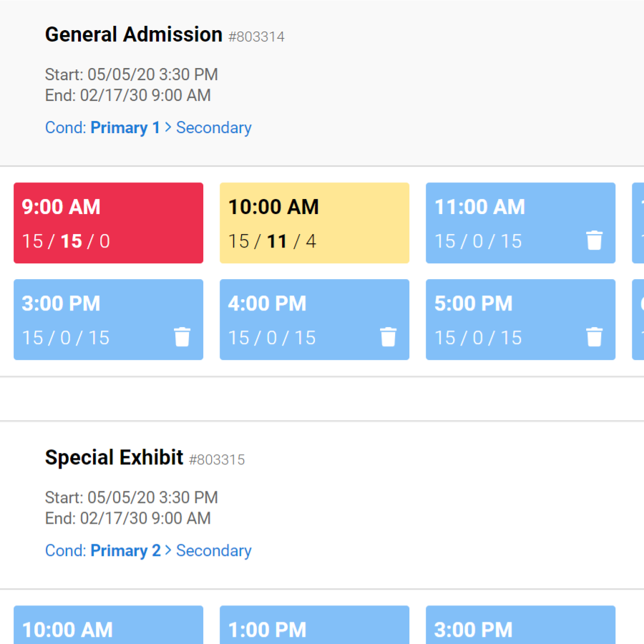Open the Primary 1 condition link
Screen dimensions: 644x644
click(125, 127)
